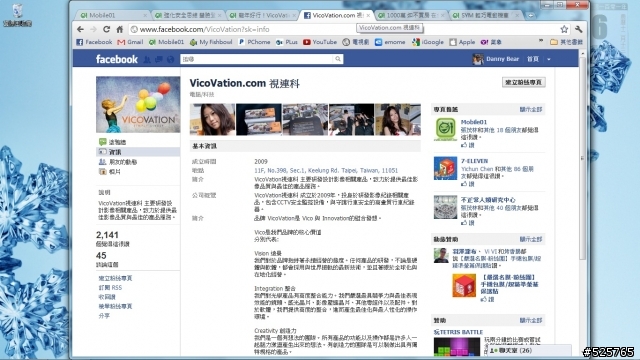Open the chat bar at bottom right
Image resolution: width=640 pixels, height=360 pixels.
coord(530,350)
